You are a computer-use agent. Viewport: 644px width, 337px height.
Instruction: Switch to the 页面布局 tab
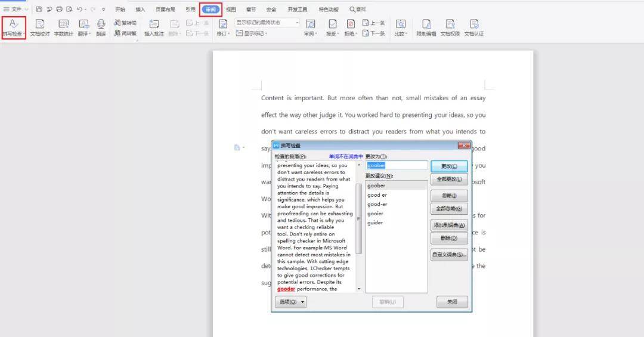click(x=166, y=10)
